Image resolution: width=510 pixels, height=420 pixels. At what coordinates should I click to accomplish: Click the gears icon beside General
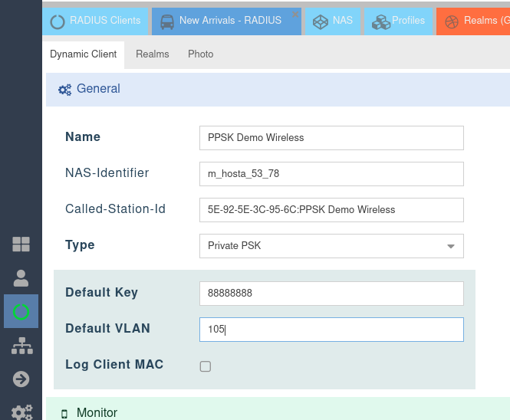coord(65,90)
